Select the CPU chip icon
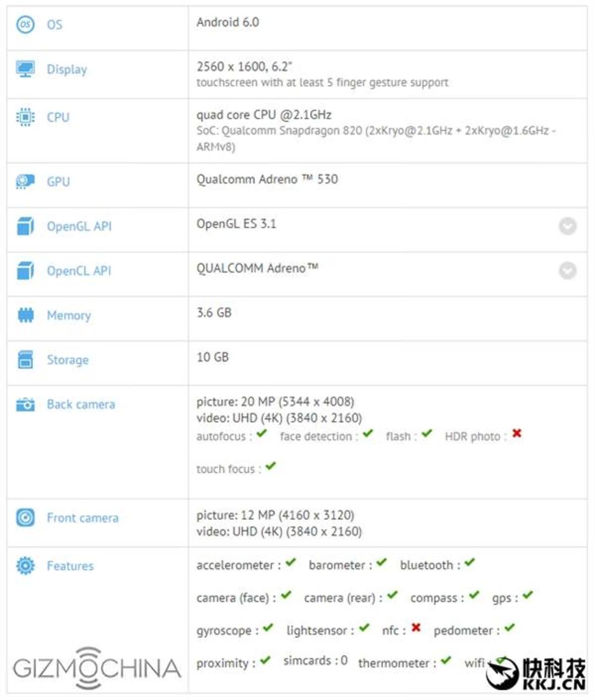This screenshot has width=595, height=700. [25, 117]
